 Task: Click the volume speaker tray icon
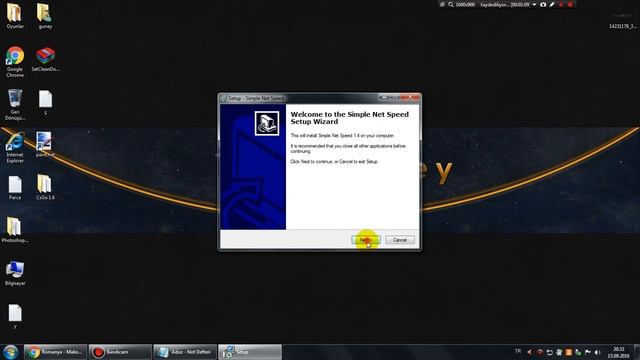point(598,352)
